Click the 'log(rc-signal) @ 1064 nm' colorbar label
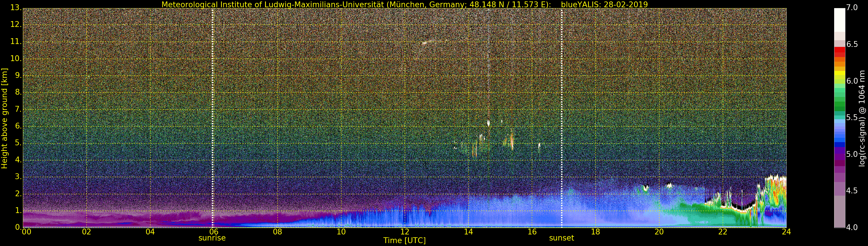Viewport: 868px width, 246px height. point(862,118)
